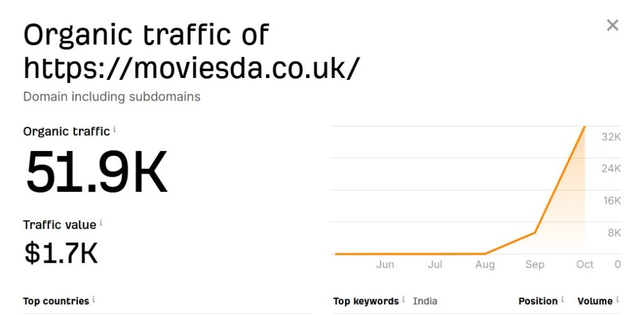Click the info icon beside Organic traffic
Image resolution: width=644 pixels, height=315 pixels.
coord(114,131)
